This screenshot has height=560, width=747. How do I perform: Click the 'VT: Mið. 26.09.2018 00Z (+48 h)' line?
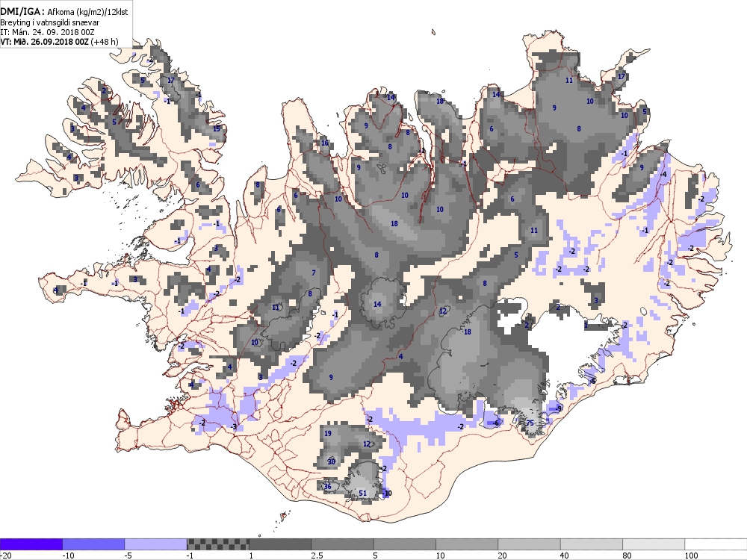pyautogui.click(x=59, y=41)
